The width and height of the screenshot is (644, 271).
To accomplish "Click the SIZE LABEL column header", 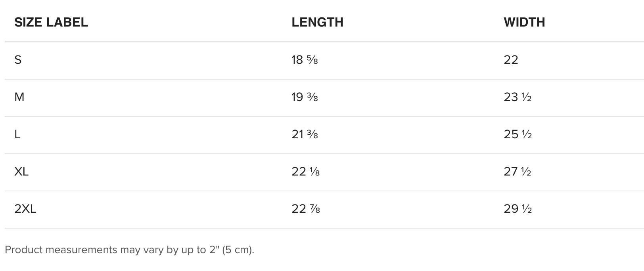I will 51,22.
